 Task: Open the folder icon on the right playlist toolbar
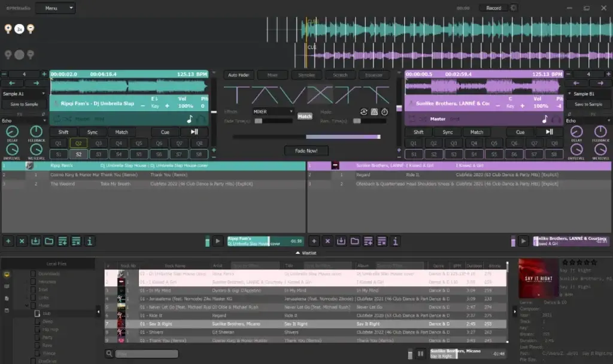point(354,241)
